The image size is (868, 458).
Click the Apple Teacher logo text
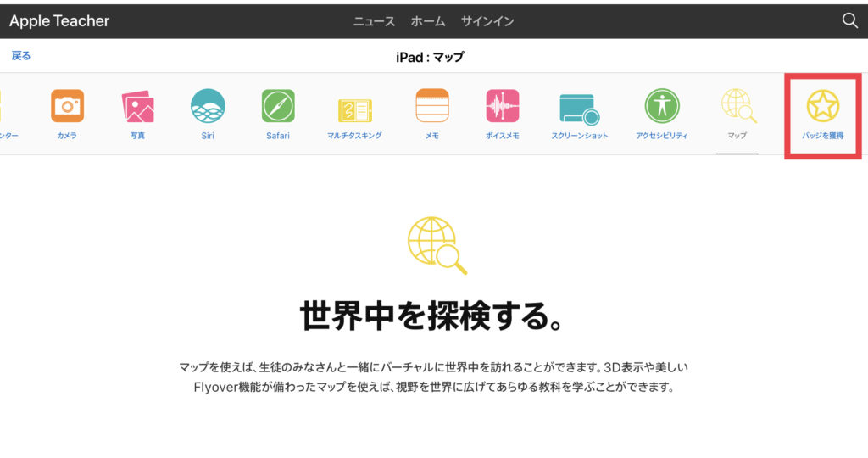click(x=59, y=21)
